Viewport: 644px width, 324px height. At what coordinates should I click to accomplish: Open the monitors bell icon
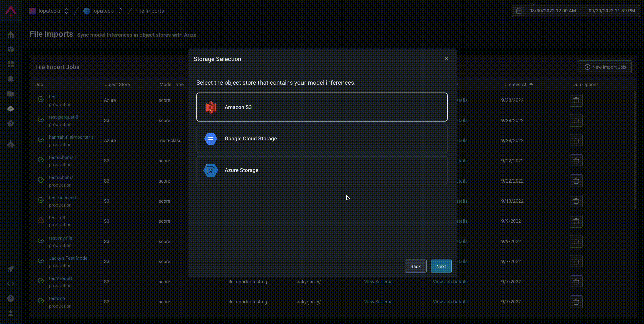[11, 79]
